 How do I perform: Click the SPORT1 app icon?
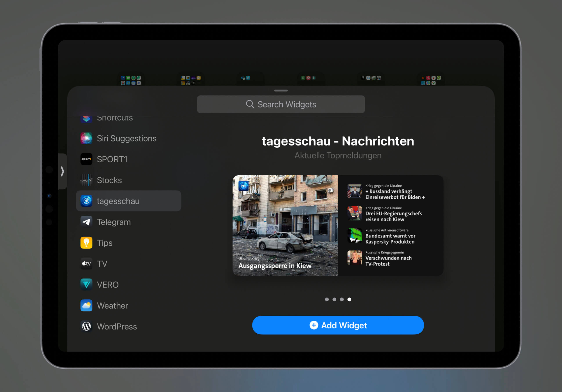pos(86,159)
